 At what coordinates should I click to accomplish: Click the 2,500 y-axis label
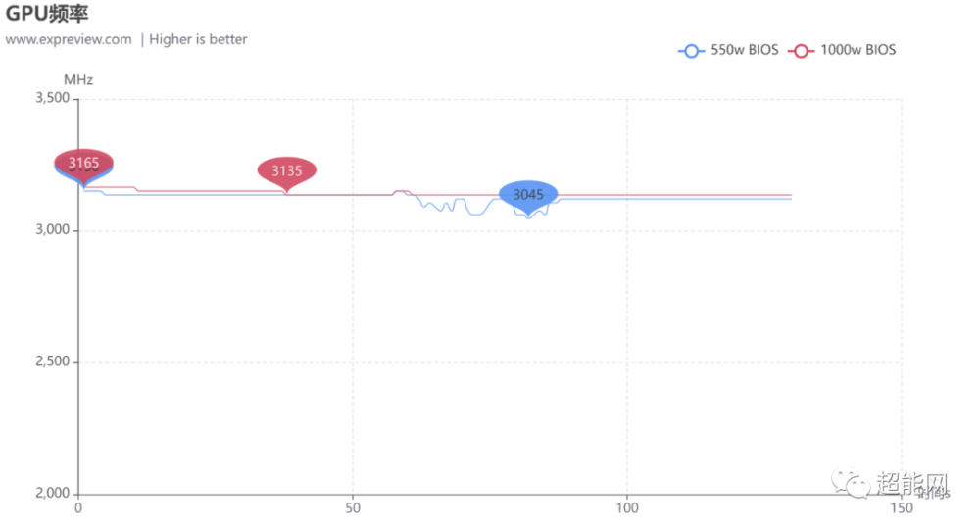coord(51,362)
